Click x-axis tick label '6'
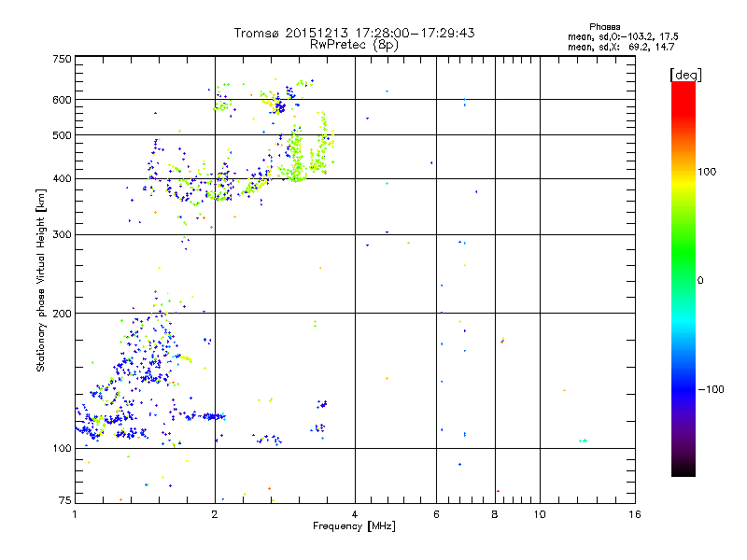Image resolution: width=747 pixels, height=560 pixels. (x=436, y=514)
